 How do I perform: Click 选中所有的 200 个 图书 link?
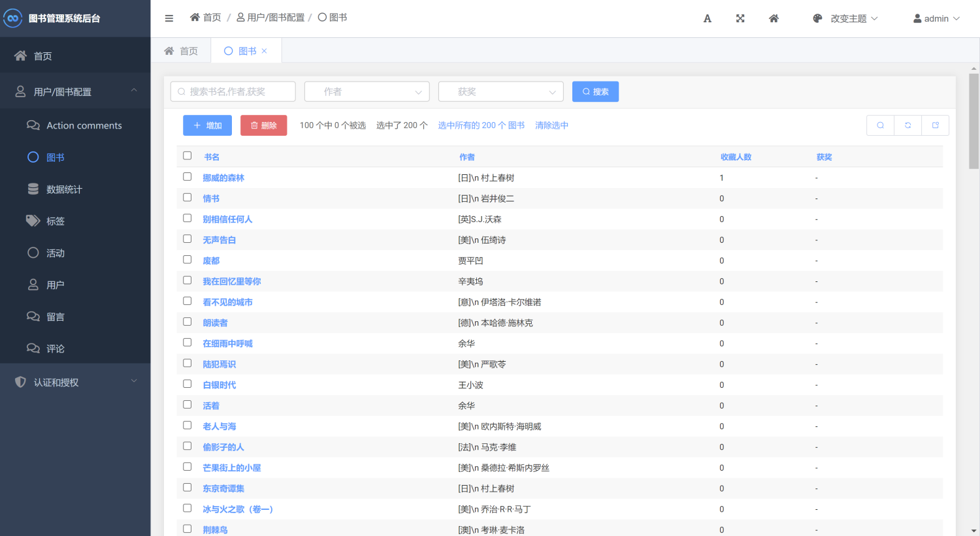482,125
